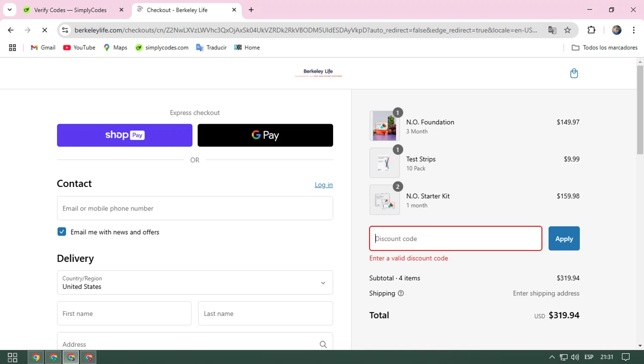Screen dimensions: 644x364
Task: Click the Subtotal · 4 items label
Action: tap(395, 278)
